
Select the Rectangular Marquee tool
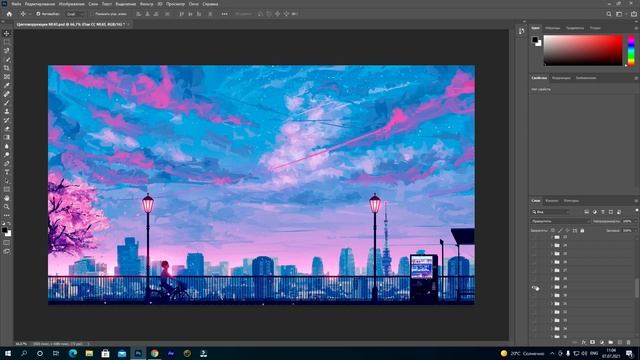click(7, 42)
